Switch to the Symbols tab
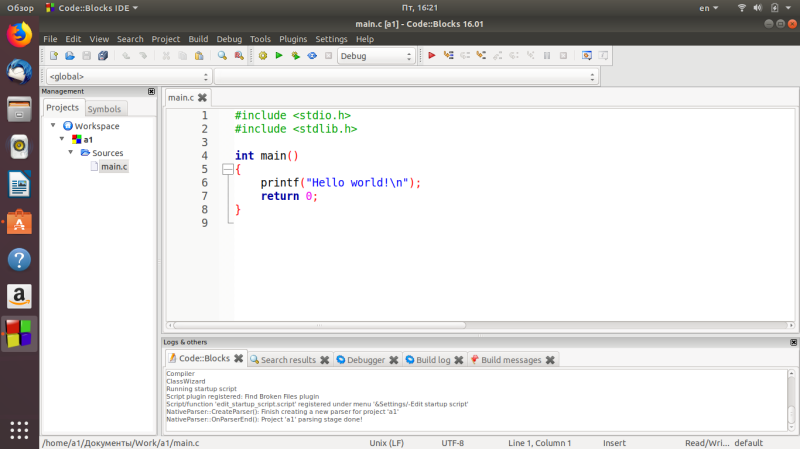Viewport: 800px width, 449px height. click(x=104, y=109)
